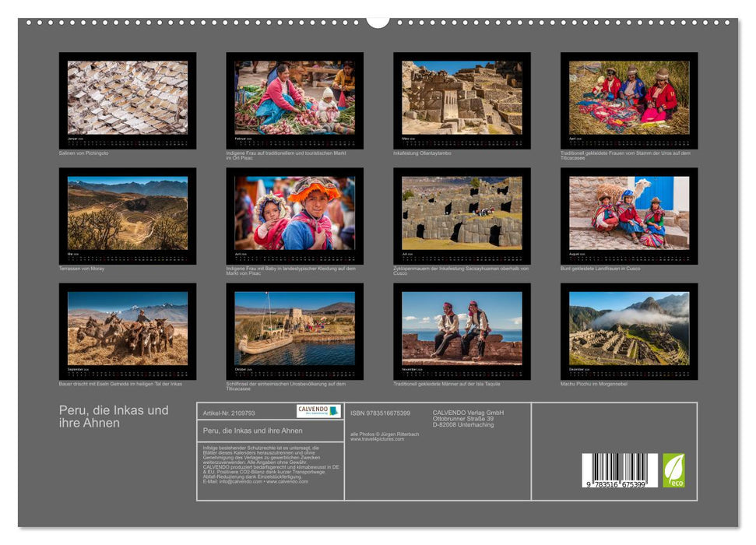Viewport: 756px width, 545px height.
Task: Open the Isla Taquile men photo
Action: coord(462,329)
